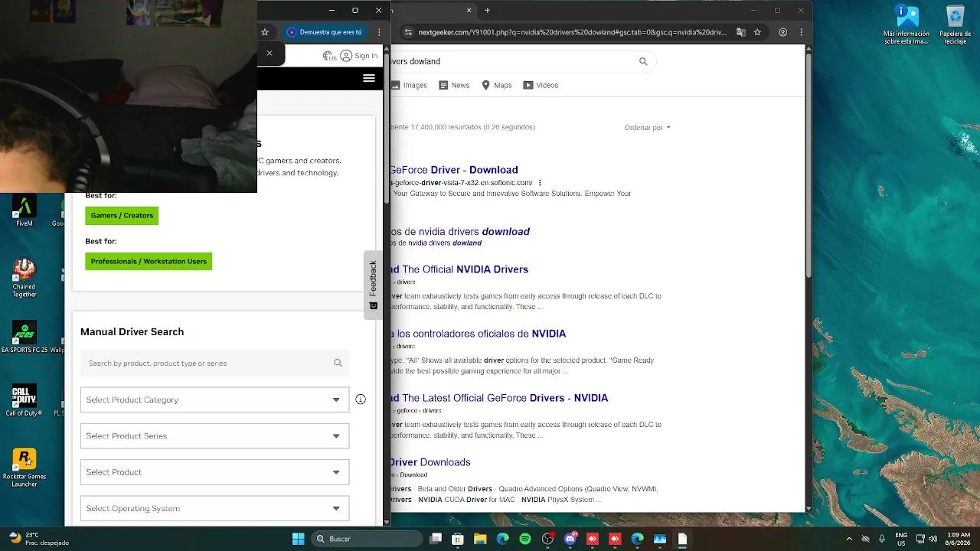Open options for the softonic result
980x551 pixels.
coord(540,183)
